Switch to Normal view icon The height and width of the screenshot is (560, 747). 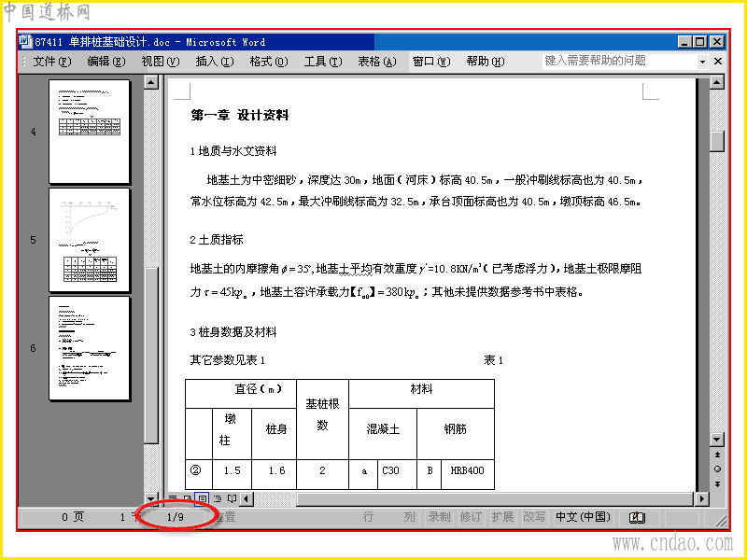click(173, 499)
